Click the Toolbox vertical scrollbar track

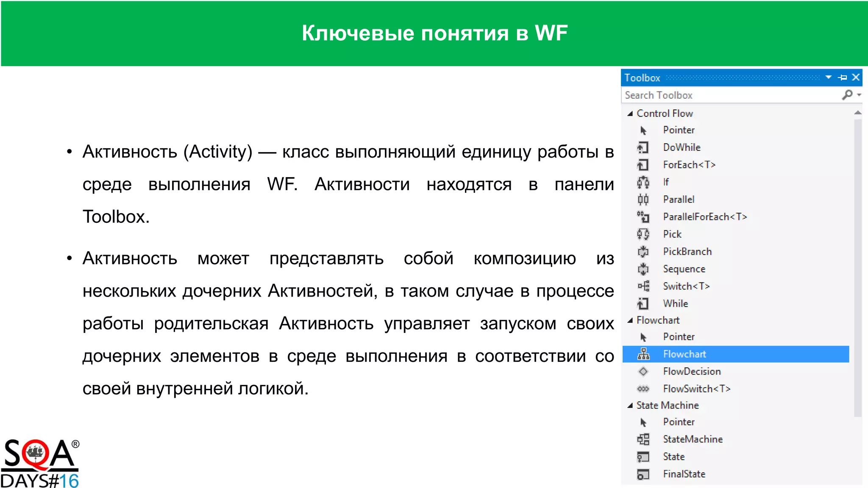[x=858, y=268]
